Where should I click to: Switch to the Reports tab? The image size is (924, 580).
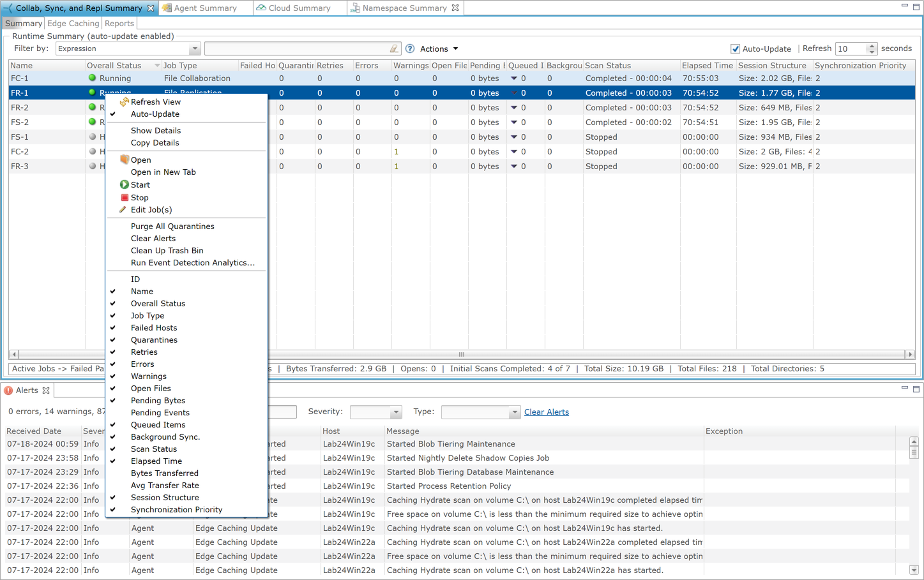tap(119, 24)
